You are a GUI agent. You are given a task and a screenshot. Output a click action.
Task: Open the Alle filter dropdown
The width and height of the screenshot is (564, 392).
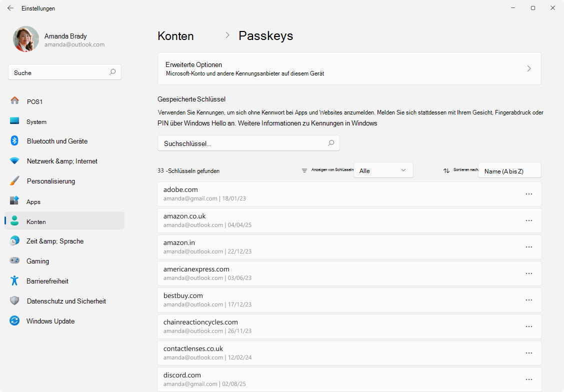pyautogui.click(x=383, y=170)
